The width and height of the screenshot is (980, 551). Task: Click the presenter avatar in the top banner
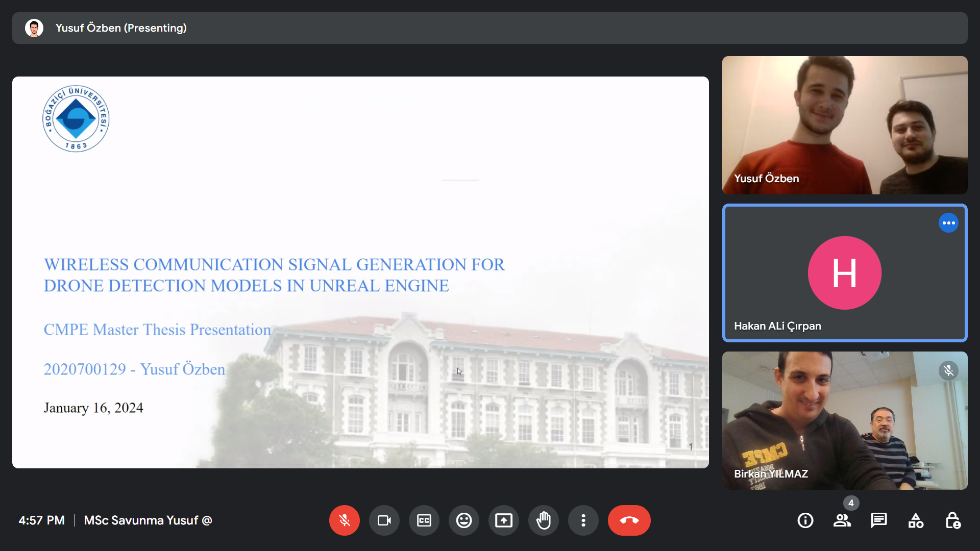34,28
